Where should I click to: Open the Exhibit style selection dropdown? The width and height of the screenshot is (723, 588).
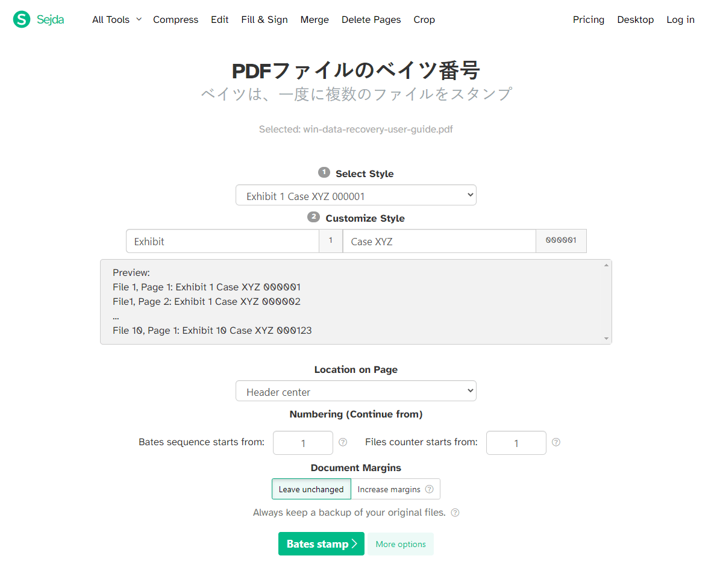click(x=355, y=195)
